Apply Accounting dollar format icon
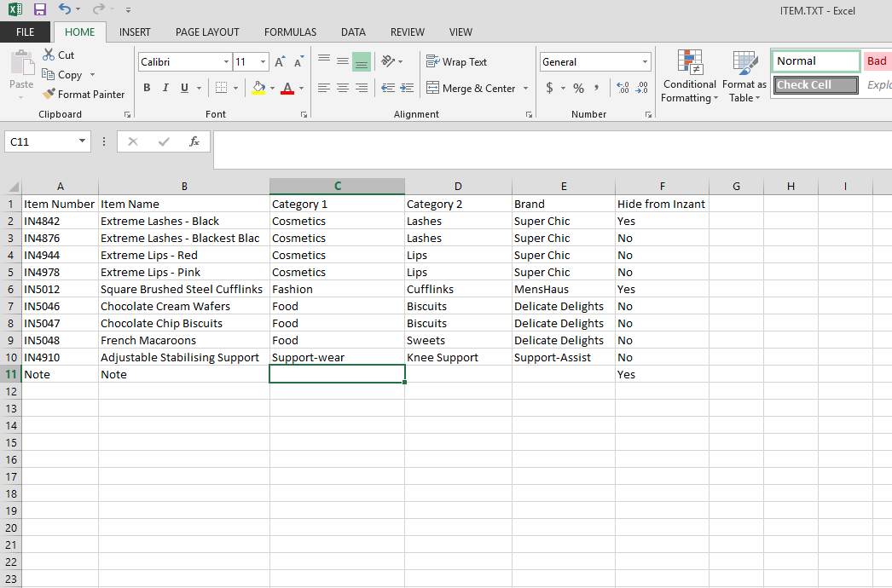Screen dimensions: 892x588 tap(549, 88)
